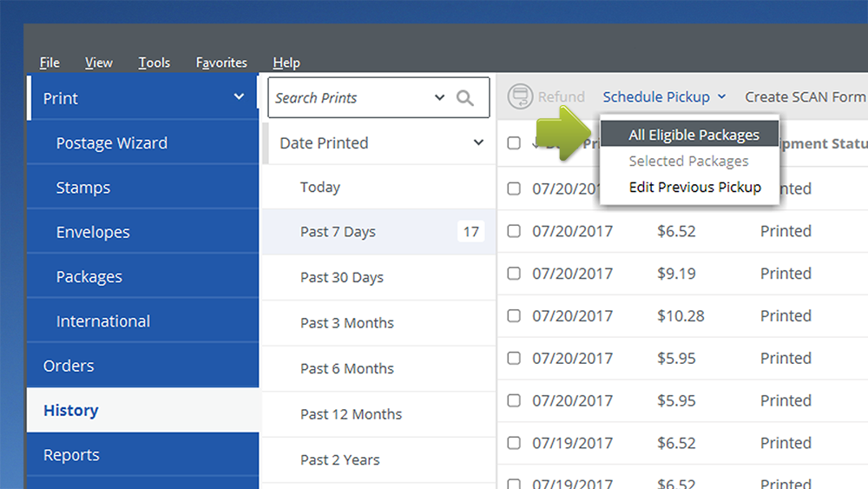
Task: Open the Schedule Pickup dropdown
Action: click(664, 97)
